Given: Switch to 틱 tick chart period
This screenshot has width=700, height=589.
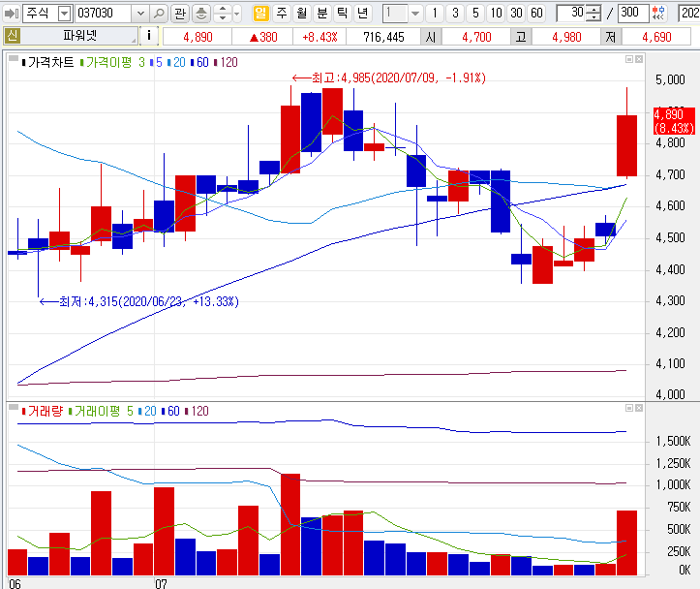Looking at the screenshot, I should point(343,13).
